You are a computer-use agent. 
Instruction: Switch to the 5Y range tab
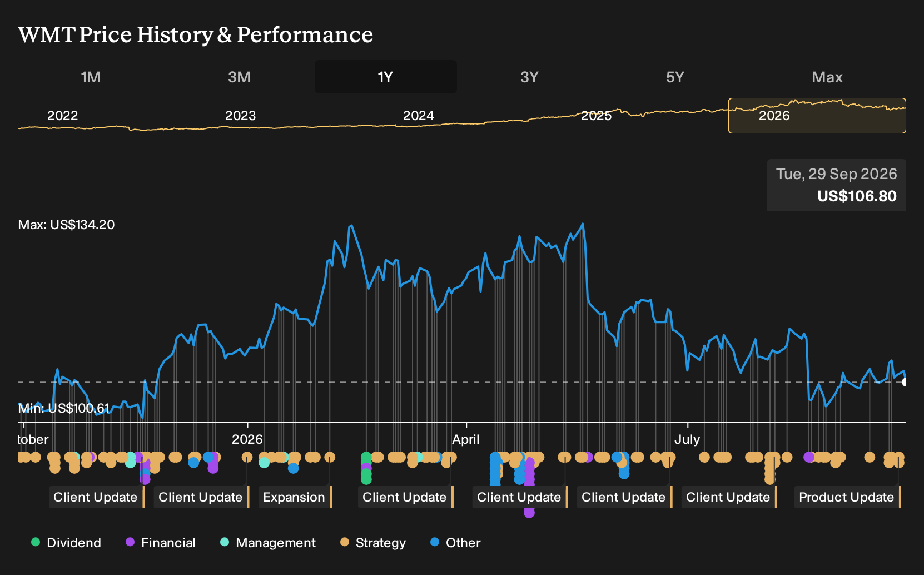(675, 77)
